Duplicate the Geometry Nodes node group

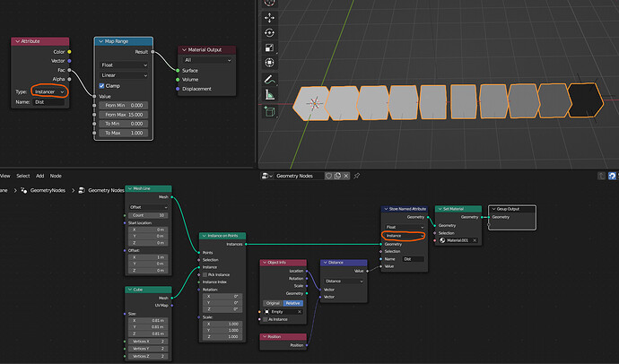[x=337, y=176]
